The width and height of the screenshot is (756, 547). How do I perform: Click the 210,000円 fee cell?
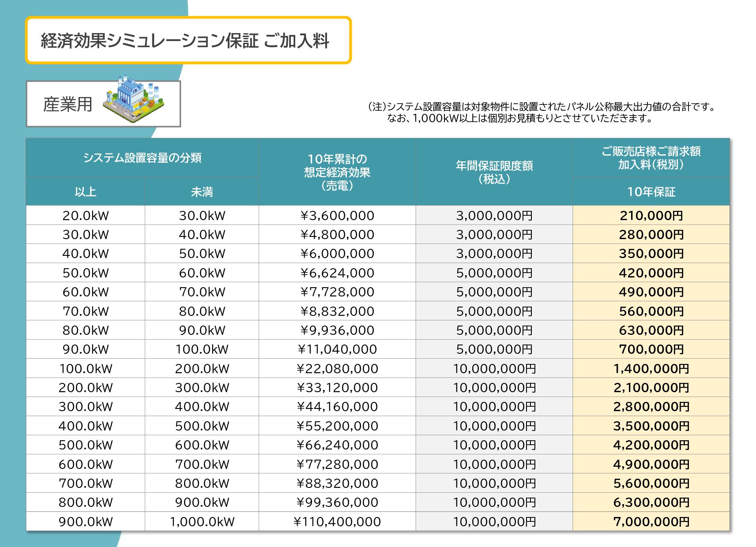pos(651,215)
